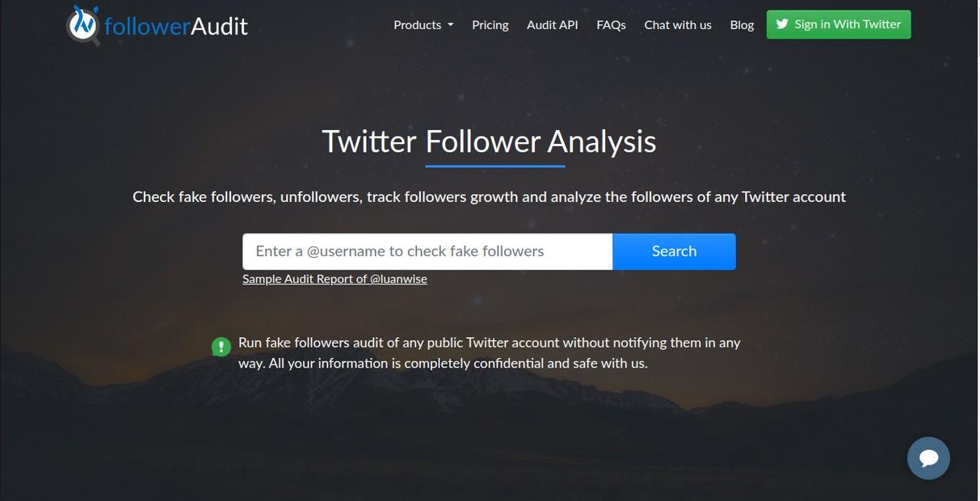This screenshot has height=501, width=980.
Task: Click the Check fake followers subtitle text
Action: tap(489, 196)
